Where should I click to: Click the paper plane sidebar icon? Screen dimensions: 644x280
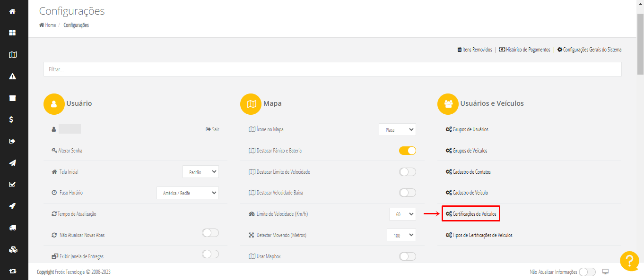pyautogui.click(x=13, y=163)
